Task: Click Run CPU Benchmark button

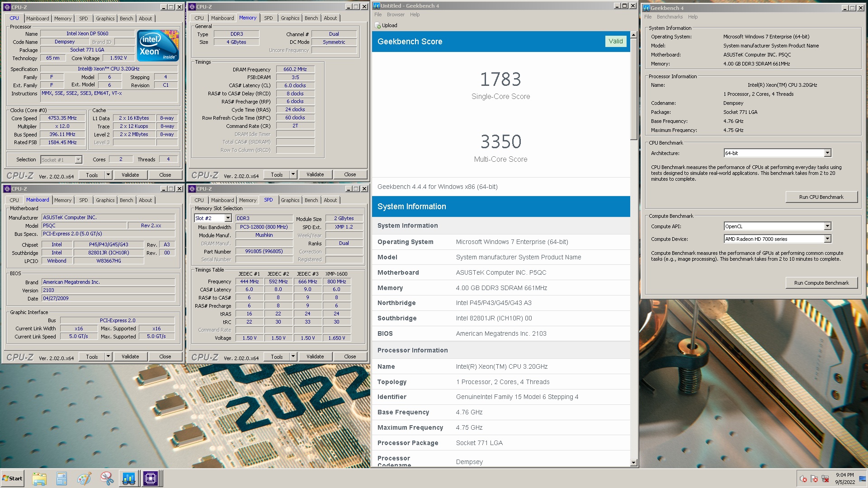Action: [821, 197]
